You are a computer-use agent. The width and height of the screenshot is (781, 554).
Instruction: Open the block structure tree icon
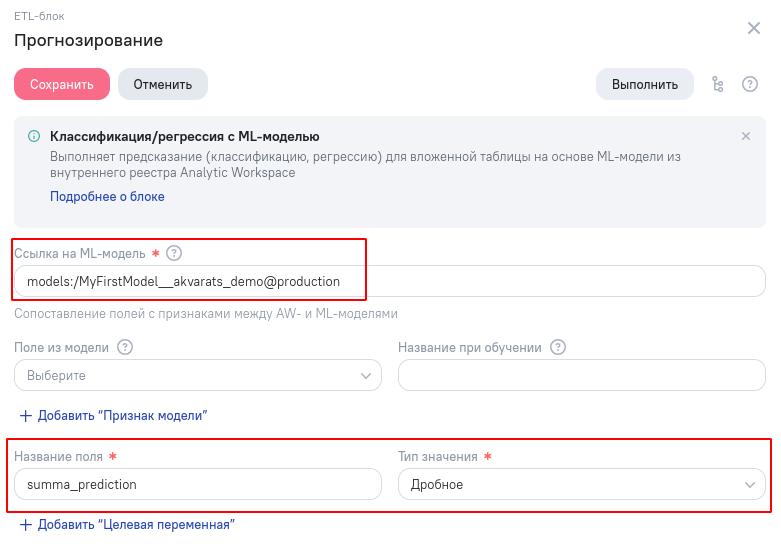717,84
